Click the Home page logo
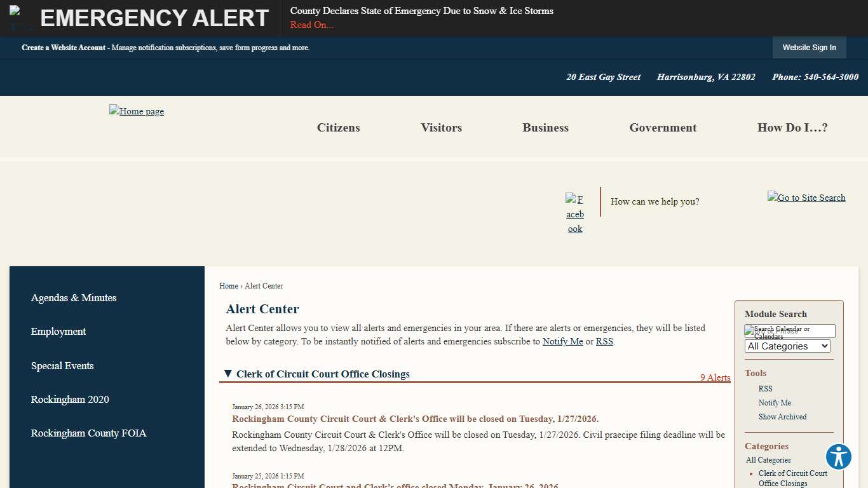Screen dimensions: 868x488 (x=136, y=111)
